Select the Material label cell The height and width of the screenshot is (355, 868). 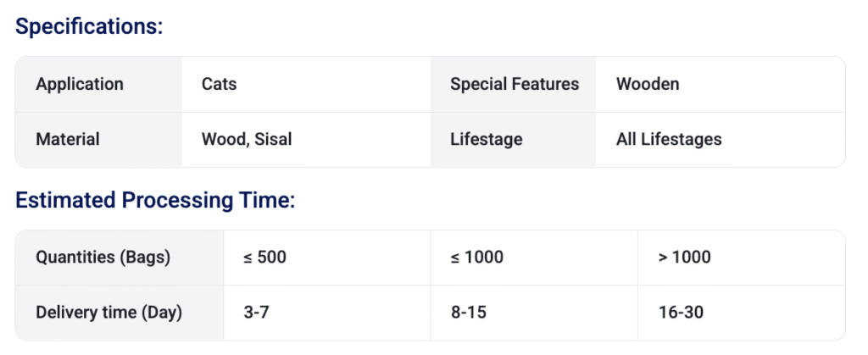pos(68,139)
